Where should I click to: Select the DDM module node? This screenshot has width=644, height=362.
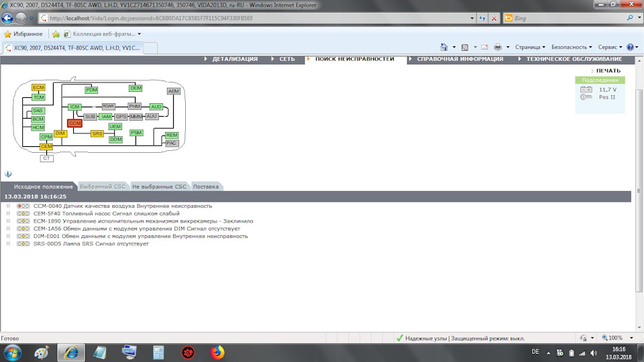(x=116, y=139)
